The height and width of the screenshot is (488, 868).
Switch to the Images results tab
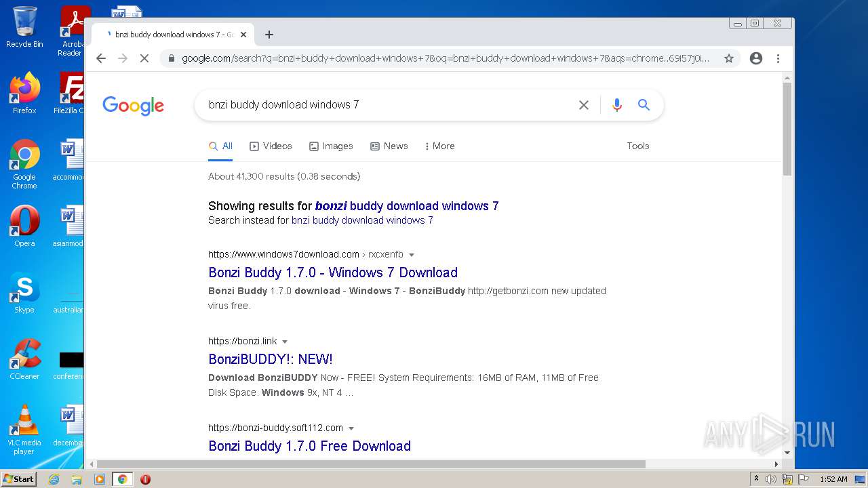[x=331, y=146]
